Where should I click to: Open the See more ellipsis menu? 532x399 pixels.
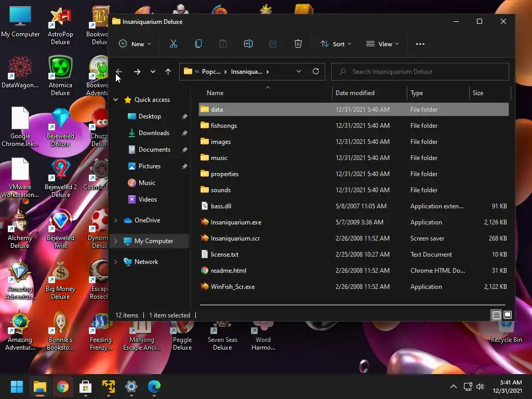(x=420, y=44)
